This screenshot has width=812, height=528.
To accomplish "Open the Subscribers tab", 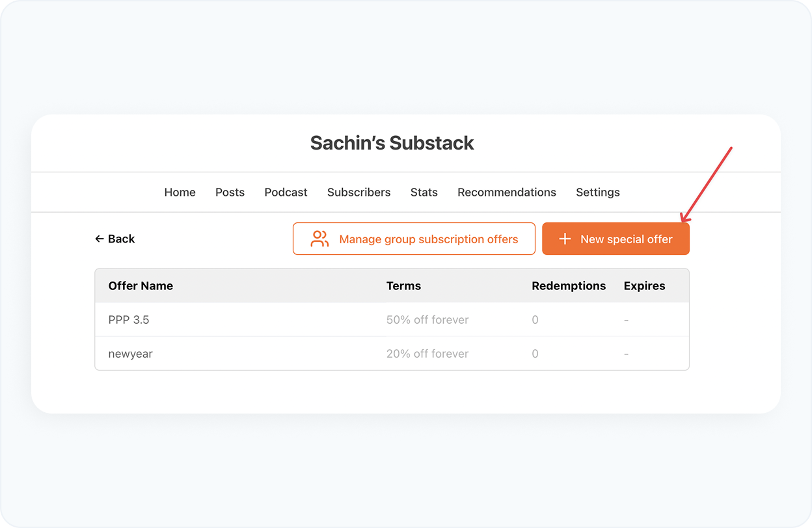I will click(359, 192).
